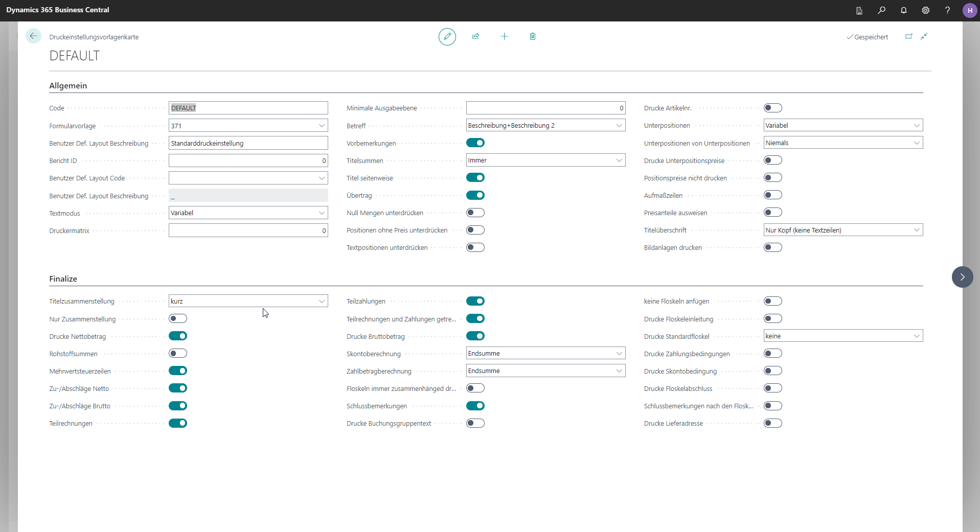The height and width of the screenshot is (532, 980).
Task: Disable the Vorbemerkungen toggle
Action: point(475,143)
